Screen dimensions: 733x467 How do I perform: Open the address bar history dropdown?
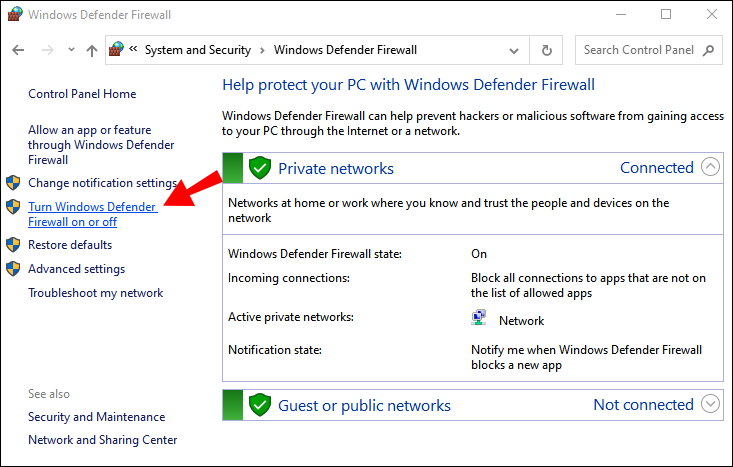[x=515, y=50]
